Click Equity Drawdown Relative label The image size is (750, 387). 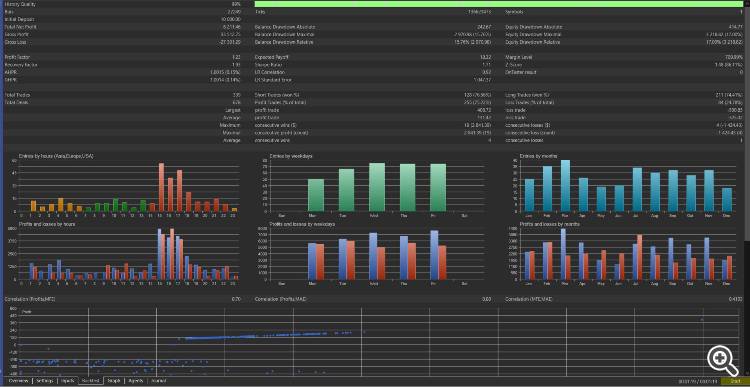click(x=533, y=43)
